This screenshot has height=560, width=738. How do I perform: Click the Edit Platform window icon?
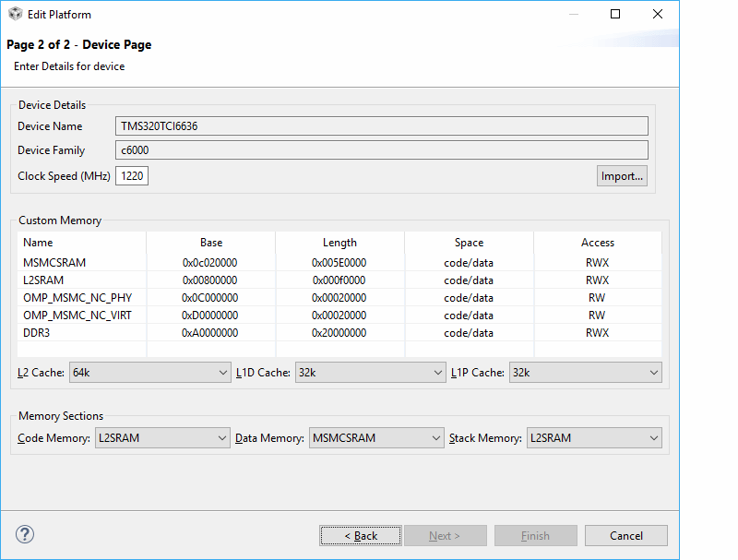coord(15,15)
